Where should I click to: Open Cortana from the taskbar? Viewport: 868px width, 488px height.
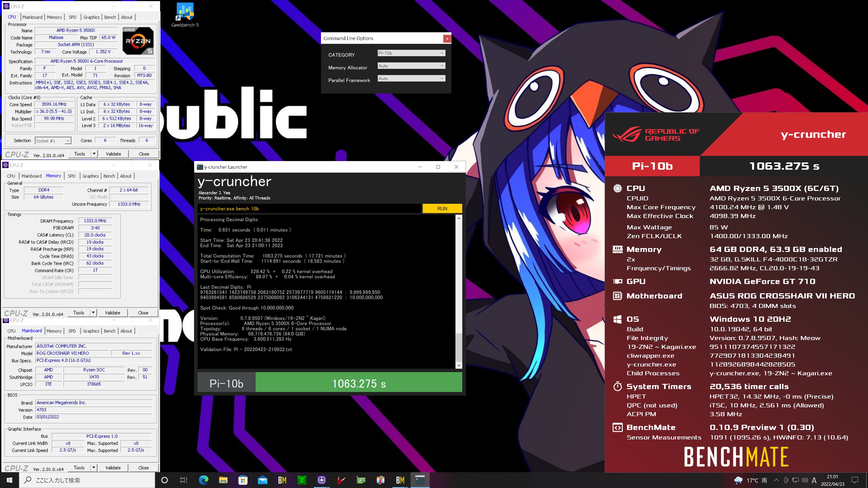(x=164, y=480)
